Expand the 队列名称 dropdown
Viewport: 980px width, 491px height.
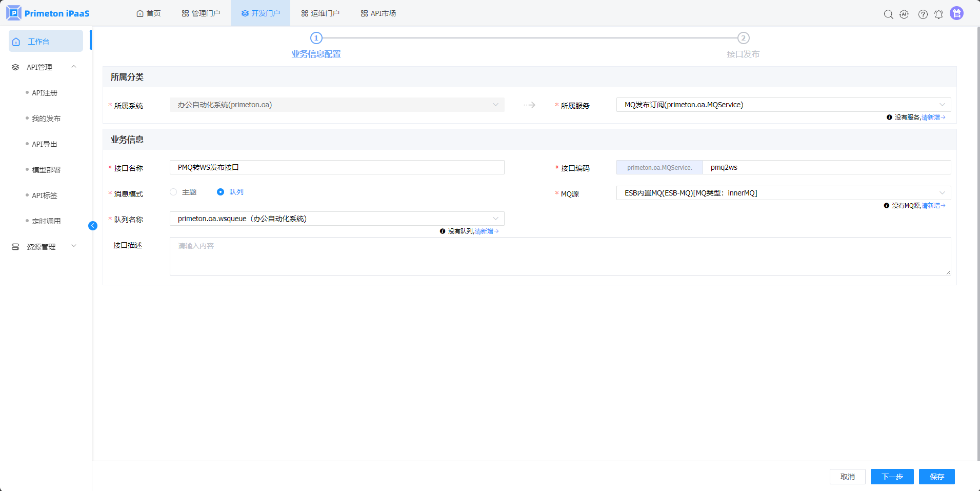(x=337, y=219)
